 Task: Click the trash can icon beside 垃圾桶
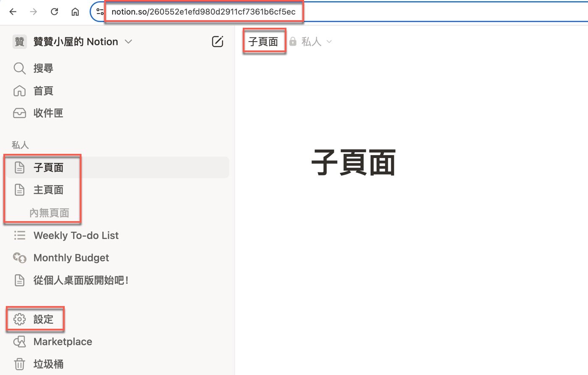19,364
